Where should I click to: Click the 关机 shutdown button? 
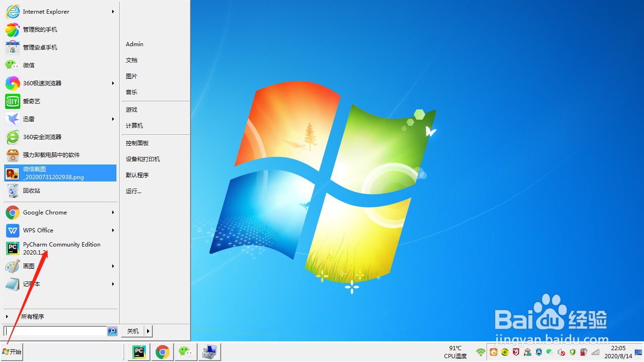(x=133, y=331)
